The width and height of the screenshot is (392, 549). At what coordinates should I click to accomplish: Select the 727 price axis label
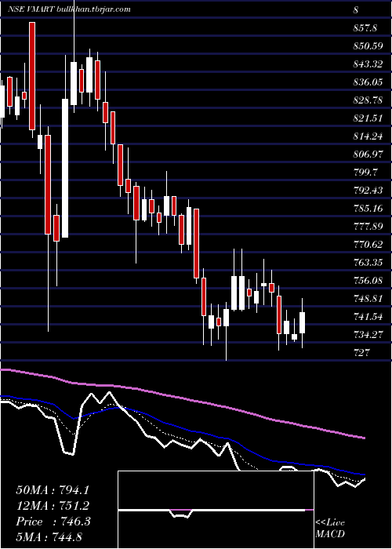(361, 353)
